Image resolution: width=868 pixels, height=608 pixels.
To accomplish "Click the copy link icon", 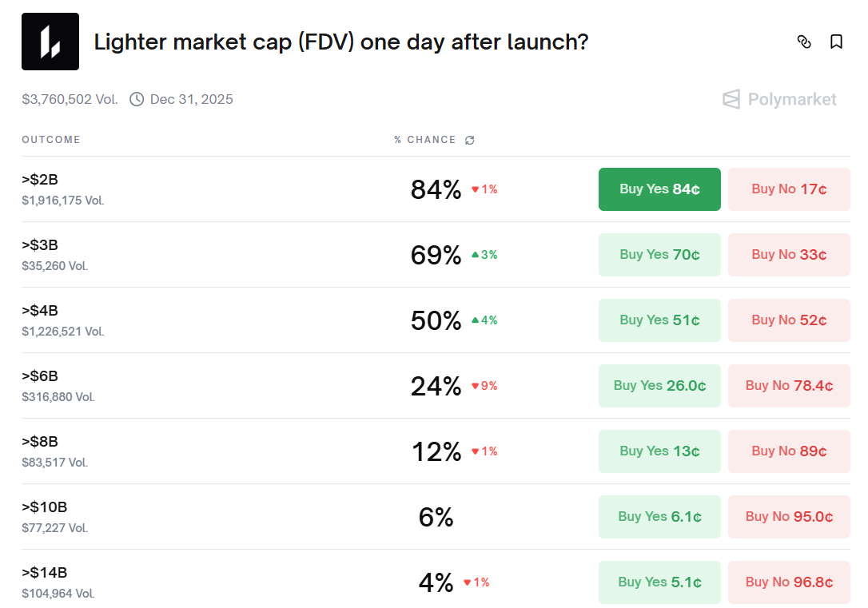I will pos(806,42).
